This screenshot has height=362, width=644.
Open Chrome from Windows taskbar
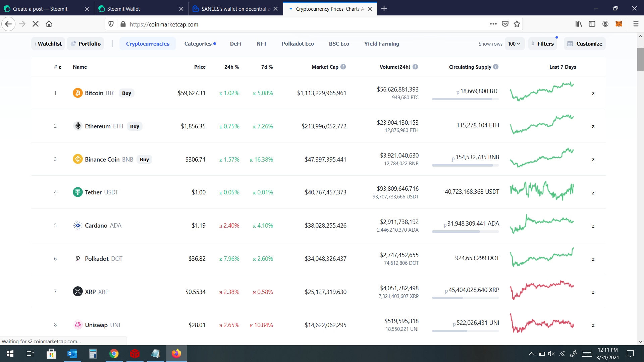pos(114,354)
